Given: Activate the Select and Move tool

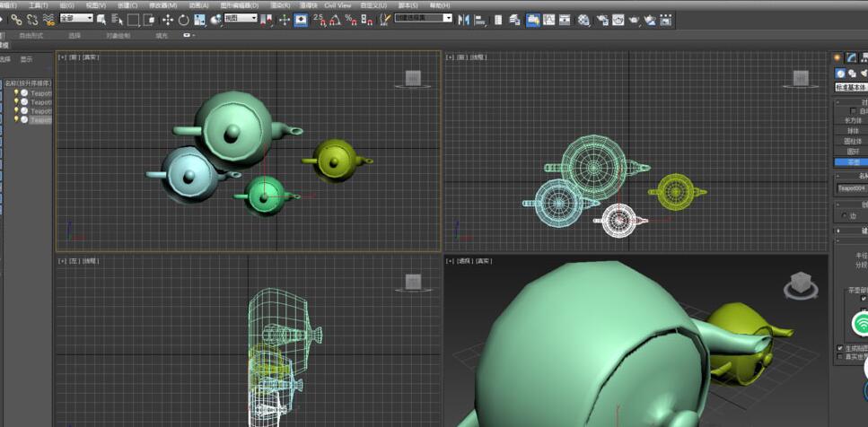Looking at the screenshot, I should click(x=167, y=19).
